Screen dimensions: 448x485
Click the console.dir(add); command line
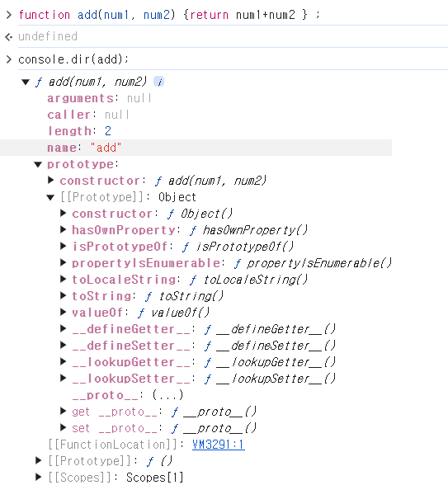(x=73, y=59)
